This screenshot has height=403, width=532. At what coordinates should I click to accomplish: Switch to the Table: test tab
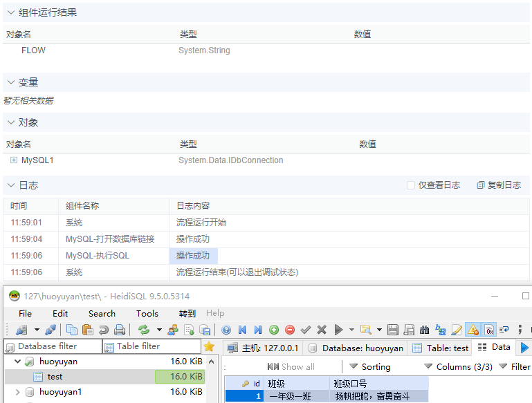point(441,348)
